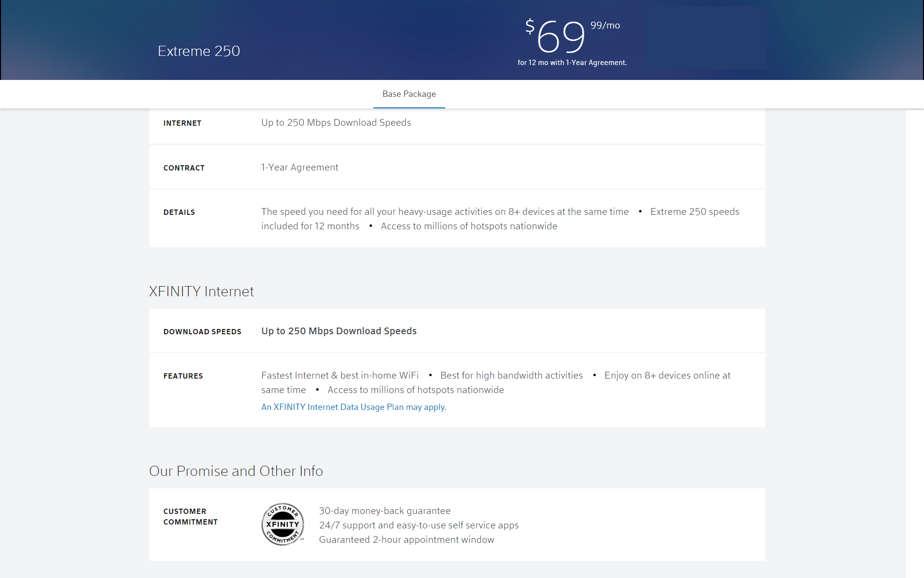Click the CUSTOMER COMMITMENT label
The height and width of the screenshot is (578, 924).
click(191, 517)
